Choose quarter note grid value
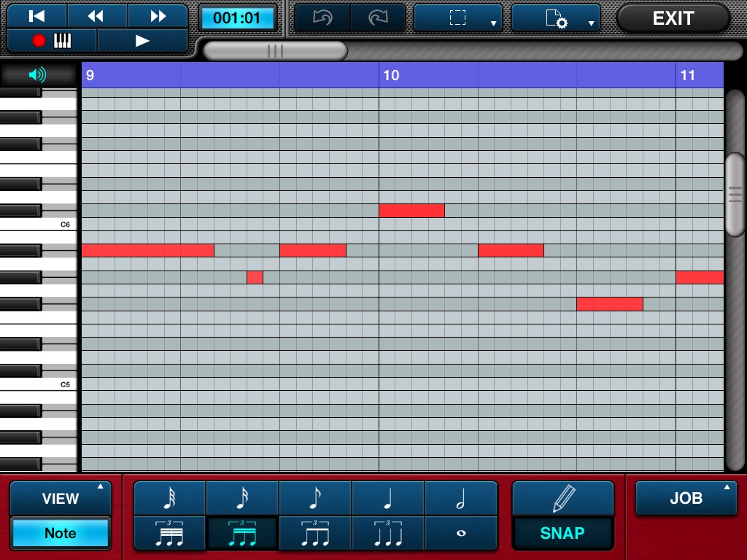747x560 pixels. click(388, 498)
